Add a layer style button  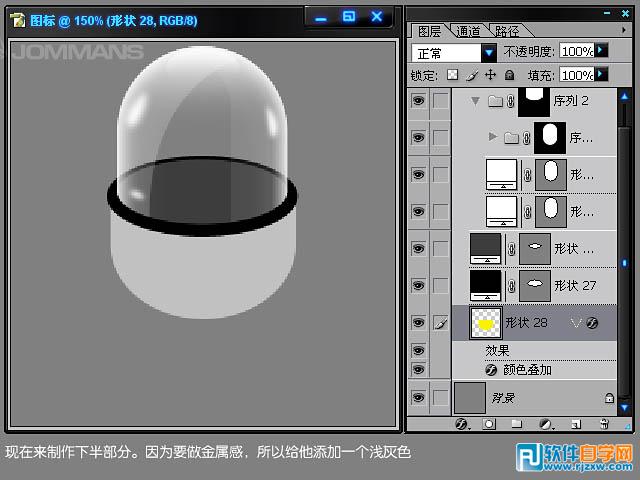tap(462, 424)
